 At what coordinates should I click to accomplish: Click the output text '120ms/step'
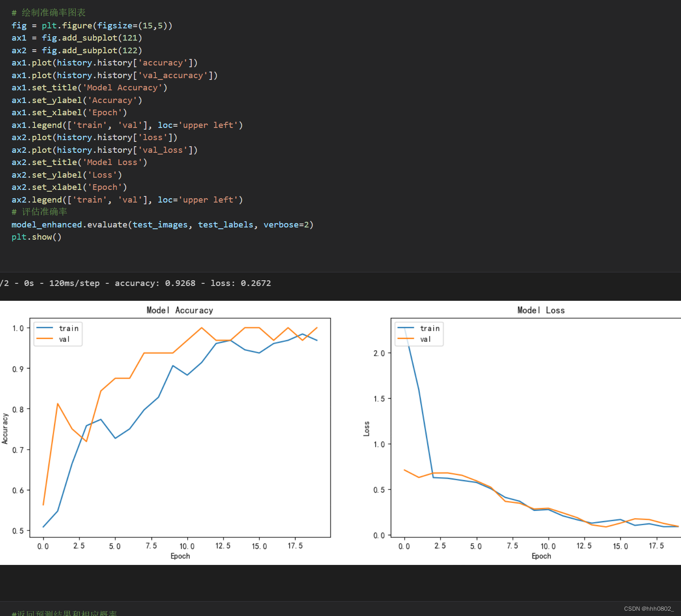(74, 283)
